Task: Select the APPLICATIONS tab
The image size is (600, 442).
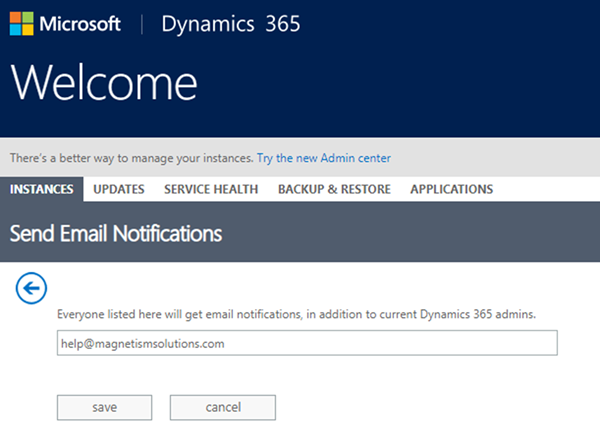Action: (x=451, y=189)
